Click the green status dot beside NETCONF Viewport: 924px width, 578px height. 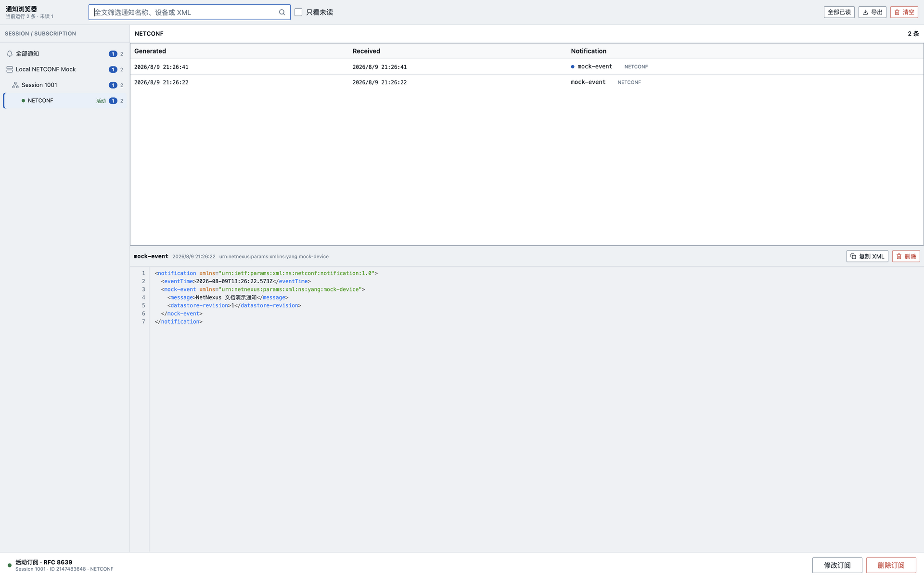(23, 101)
